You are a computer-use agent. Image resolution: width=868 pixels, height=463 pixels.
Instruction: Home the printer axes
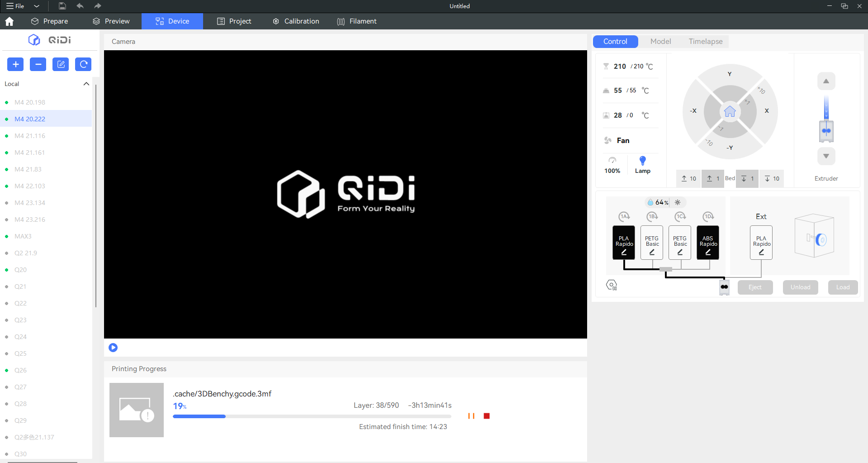(730, 111)
